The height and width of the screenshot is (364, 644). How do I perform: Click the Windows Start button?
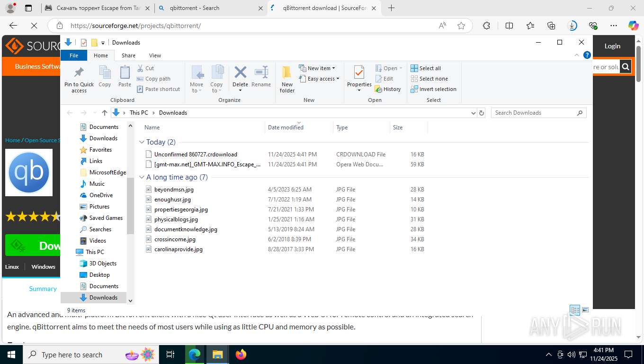coord(11,354)
